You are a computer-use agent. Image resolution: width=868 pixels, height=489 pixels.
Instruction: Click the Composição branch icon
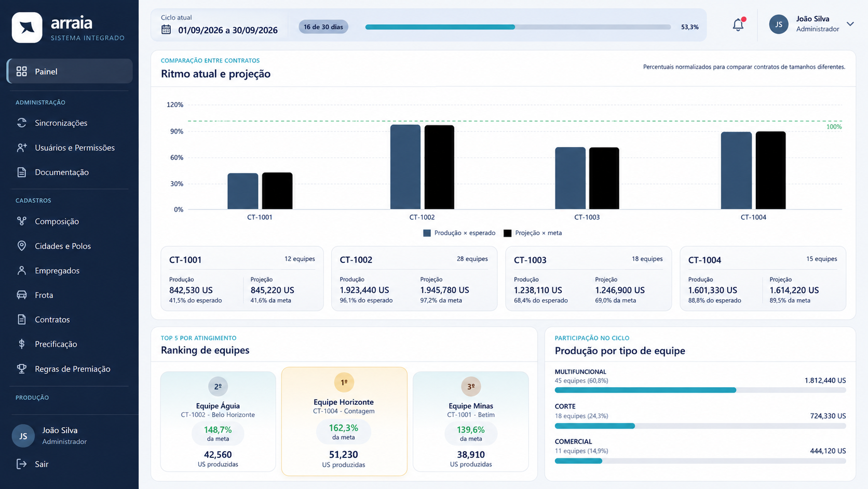22,221
